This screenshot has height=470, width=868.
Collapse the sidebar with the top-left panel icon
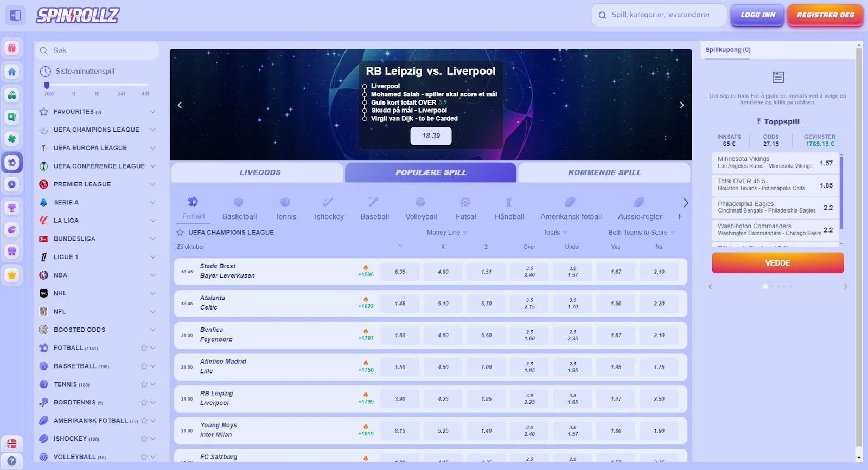click(x=15, y=15)
